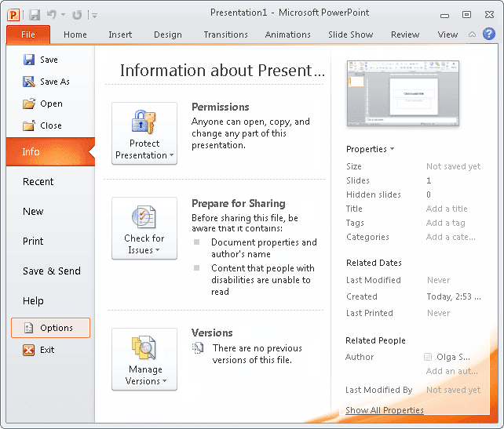This screenshot has width=504, height=429.
Task: Click 'Information about Present...' heading
Action: point(222,71)
